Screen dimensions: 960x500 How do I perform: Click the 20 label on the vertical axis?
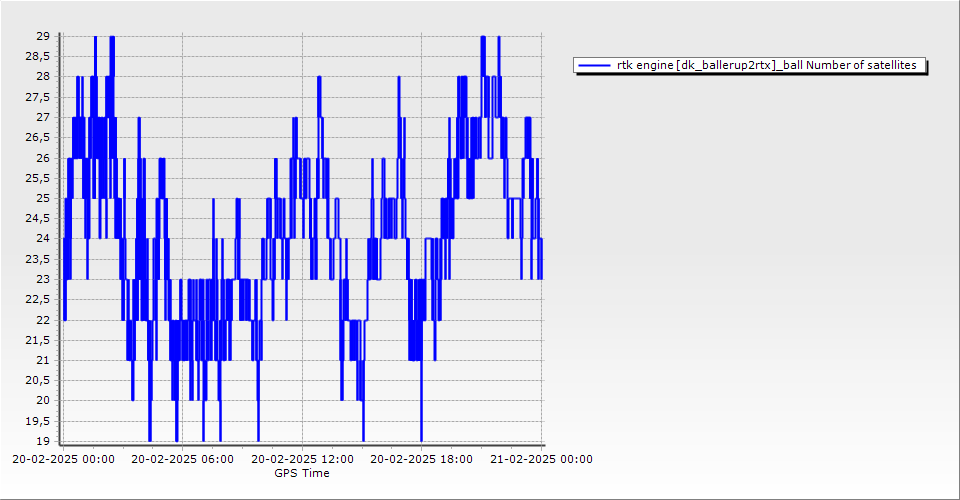pos(43,400)
